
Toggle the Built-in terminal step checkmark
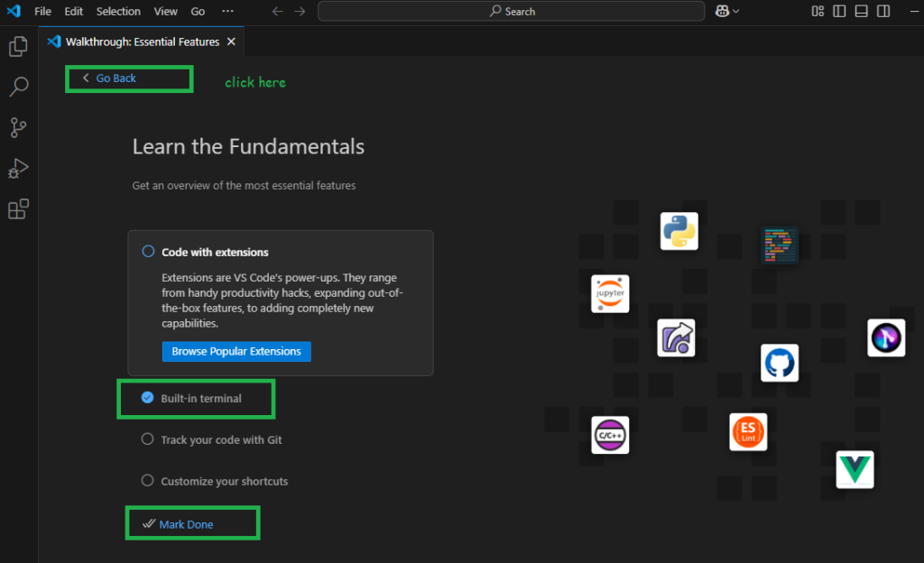tap(148, 398)
